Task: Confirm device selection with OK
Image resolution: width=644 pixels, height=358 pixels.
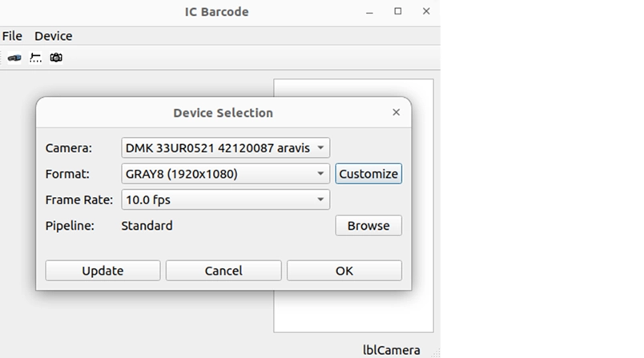Action: coord(344,271)
